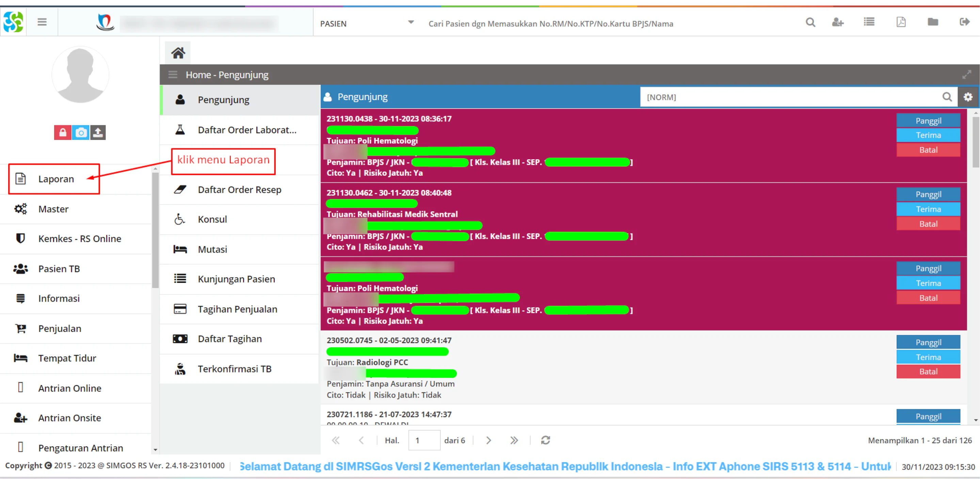Viewport: 980px width, 479px height.
Task: Go to next page arrow in pagination
Action: pos(488,440)
